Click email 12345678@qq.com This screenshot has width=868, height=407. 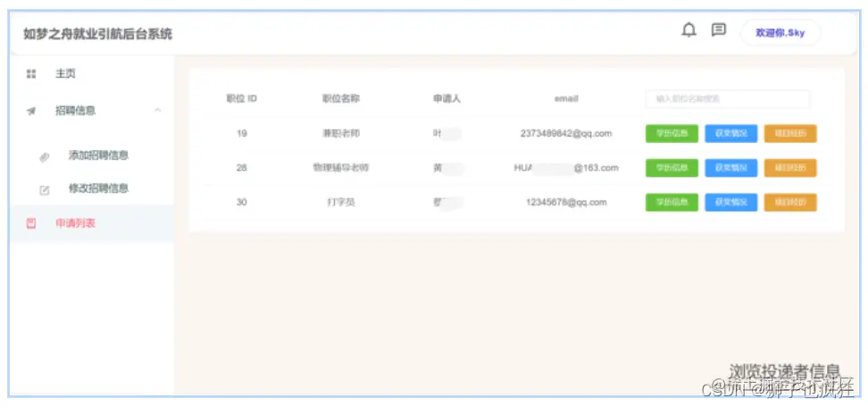tap(566, 203)
